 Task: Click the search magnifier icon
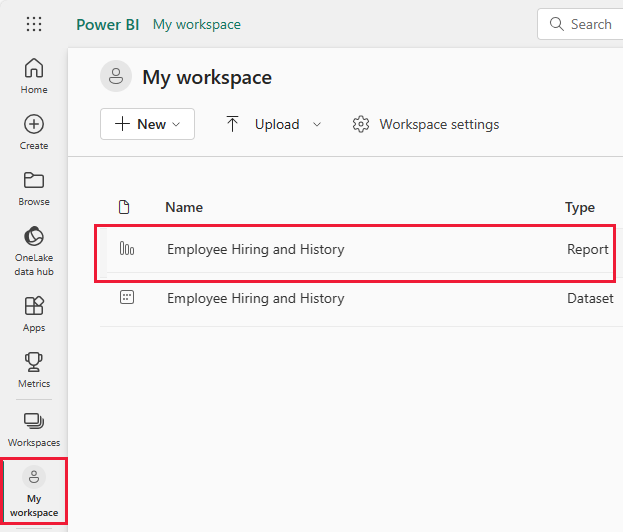pyautogui.click(x=556, y=24)
